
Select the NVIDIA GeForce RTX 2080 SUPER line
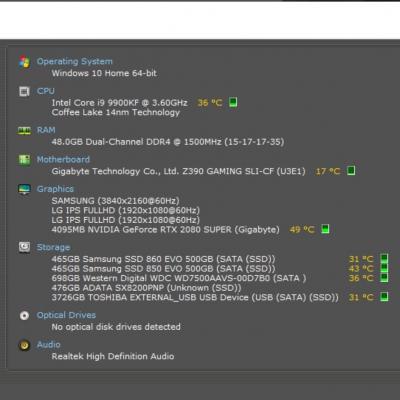(165, 230)
